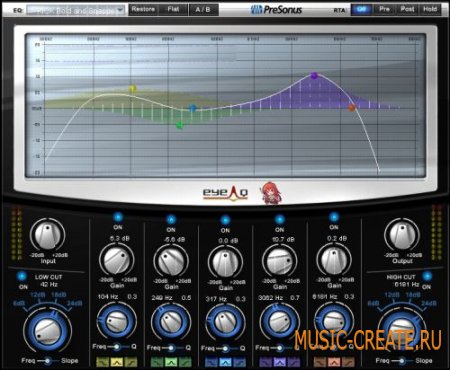
Task: Select 12dB slope on Low Cut
Action: 37,295
